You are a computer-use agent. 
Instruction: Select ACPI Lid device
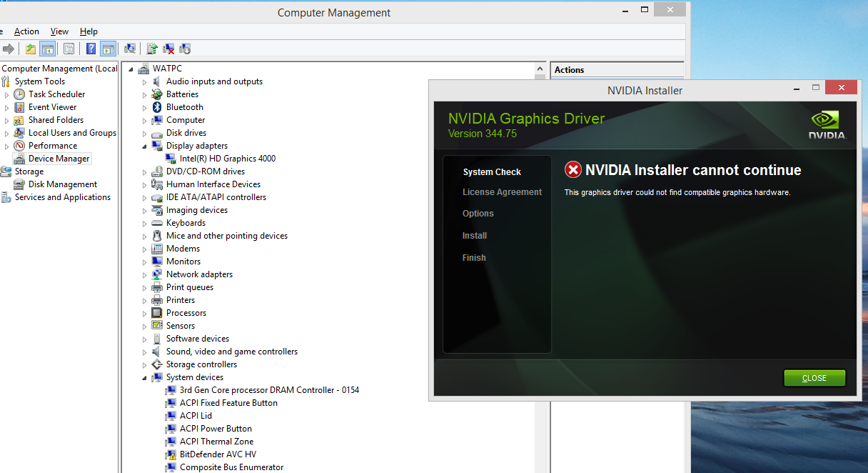tap(196, 416)
